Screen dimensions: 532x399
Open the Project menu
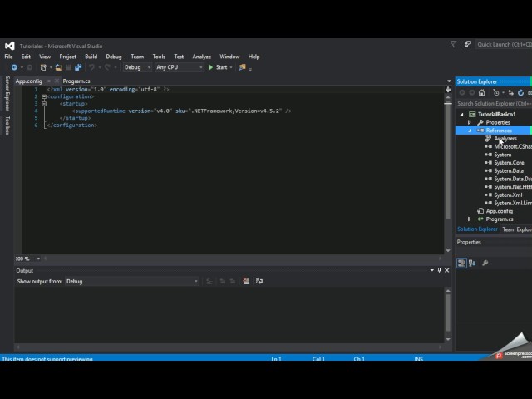tap(67, 57)
